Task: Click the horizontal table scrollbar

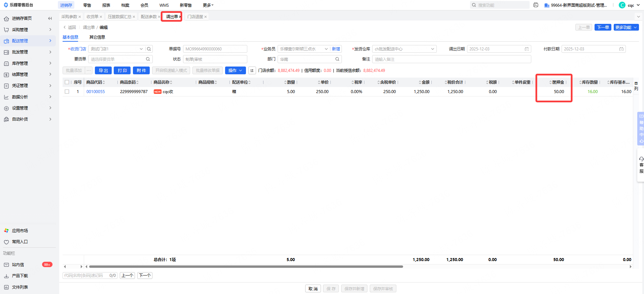Action: pyautogui.click(x=246, y=266)
